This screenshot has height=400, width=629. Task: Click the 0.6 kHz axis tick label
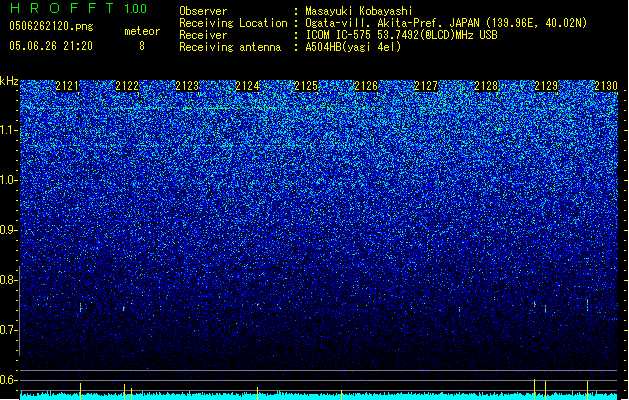tap(8, 380)
